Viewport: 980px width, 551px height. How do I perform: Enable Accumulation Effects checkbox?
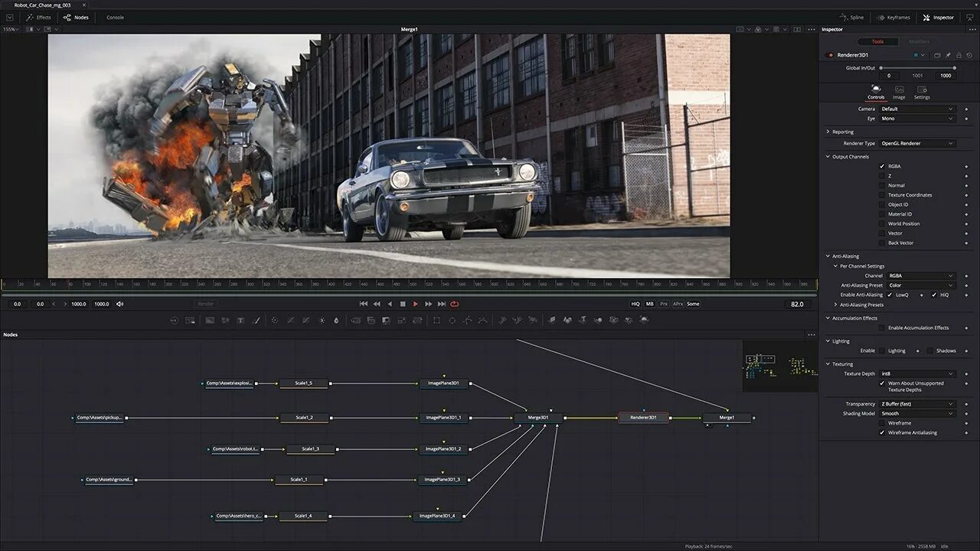882,328
